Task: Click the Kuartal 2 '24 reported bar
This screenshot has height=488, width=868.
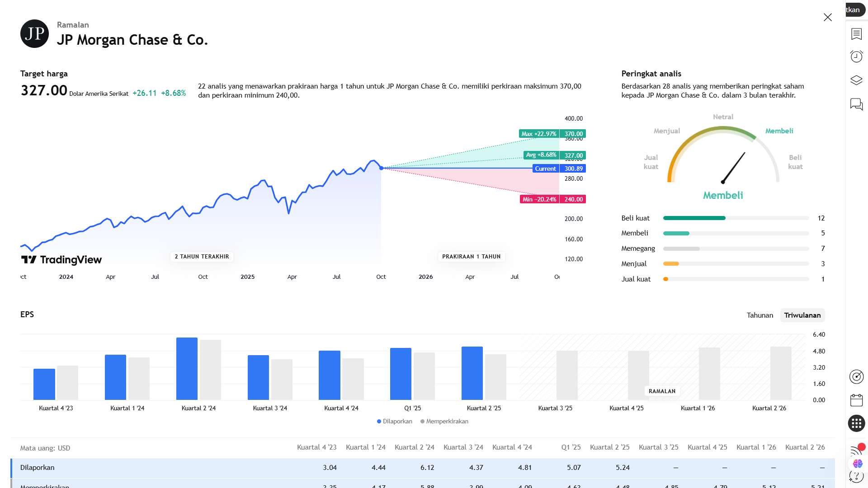Action: coord(187,368)
